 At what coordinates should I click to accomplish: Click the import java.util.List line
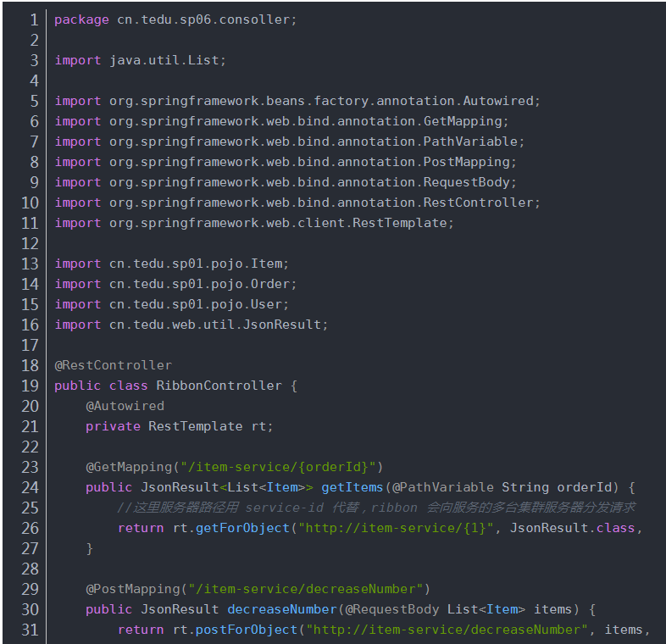pos(140,60)
